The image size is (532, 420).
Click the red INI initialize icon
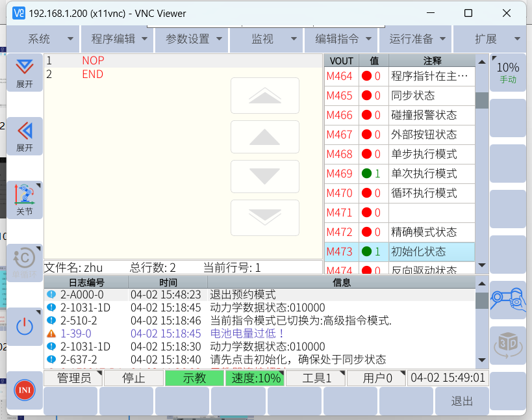[25, 391]
